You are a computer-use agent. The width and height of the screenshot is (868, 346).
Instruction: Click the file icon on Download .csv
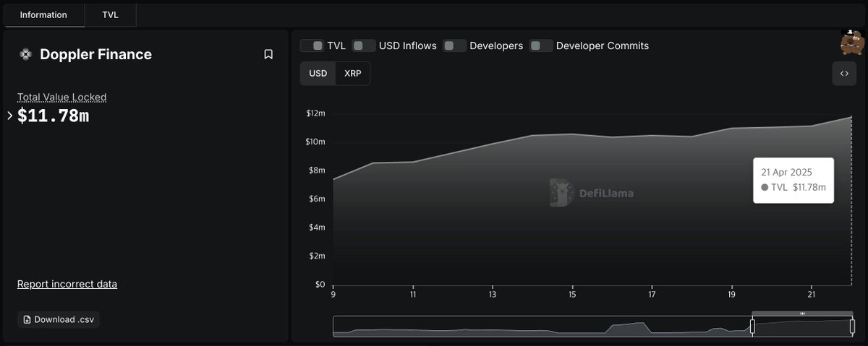(x=27, y=319)
